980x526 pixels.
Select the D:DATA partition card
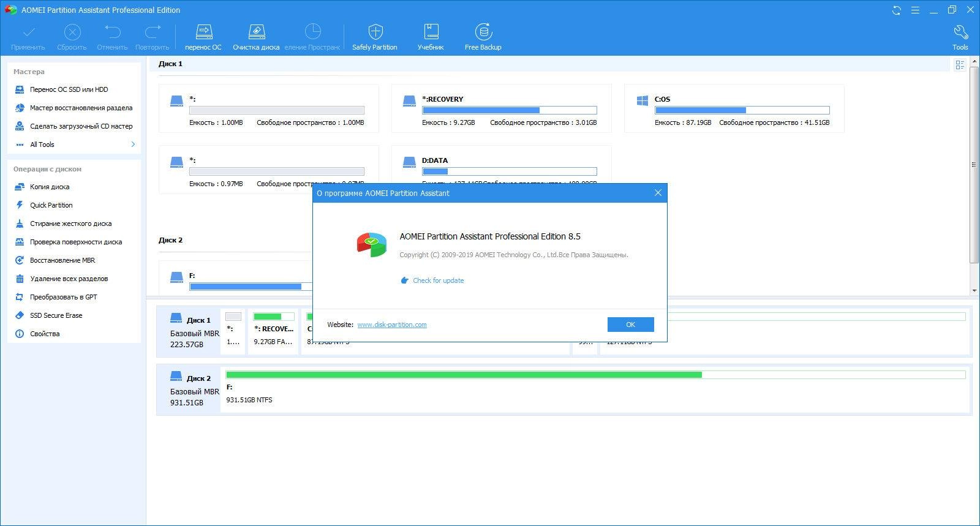[x=501, y=164]
